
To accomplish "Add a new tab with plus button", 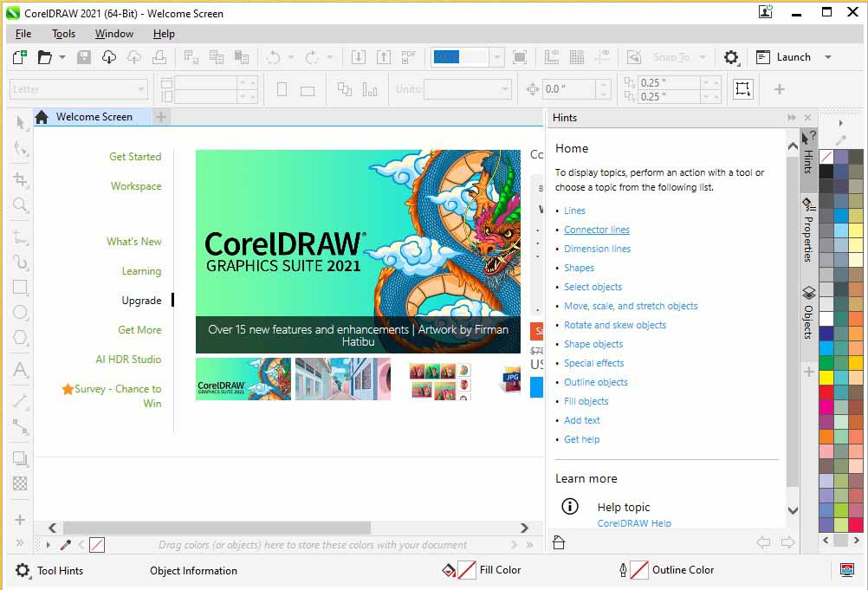I will (x=161, y=117).
